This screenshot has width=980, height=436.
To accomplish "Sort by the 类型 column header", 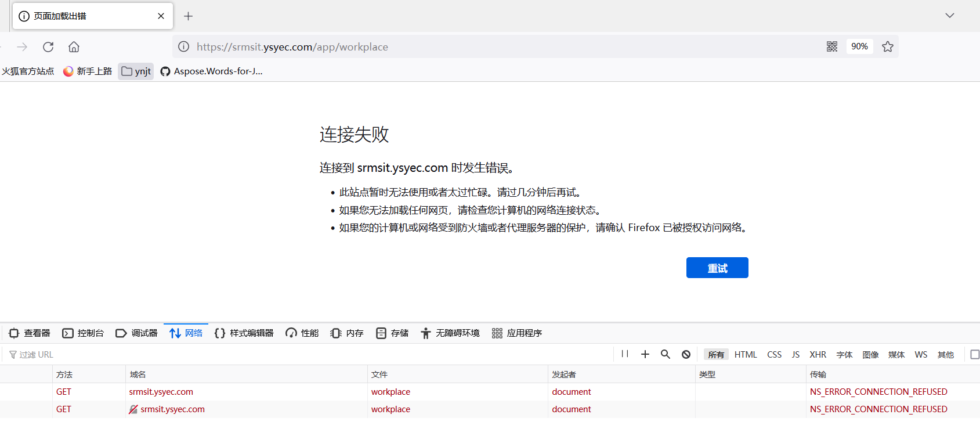I will (x=750, y=374).
